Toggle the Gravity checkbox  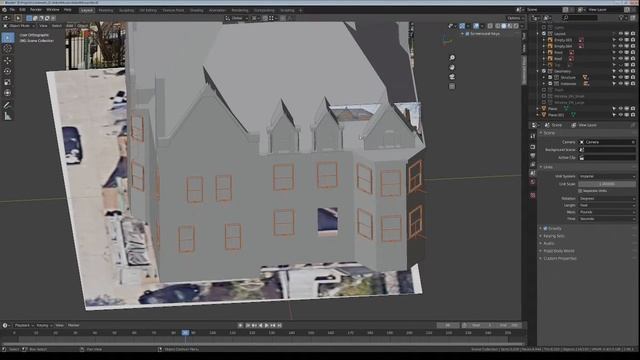tap(545, 229)
